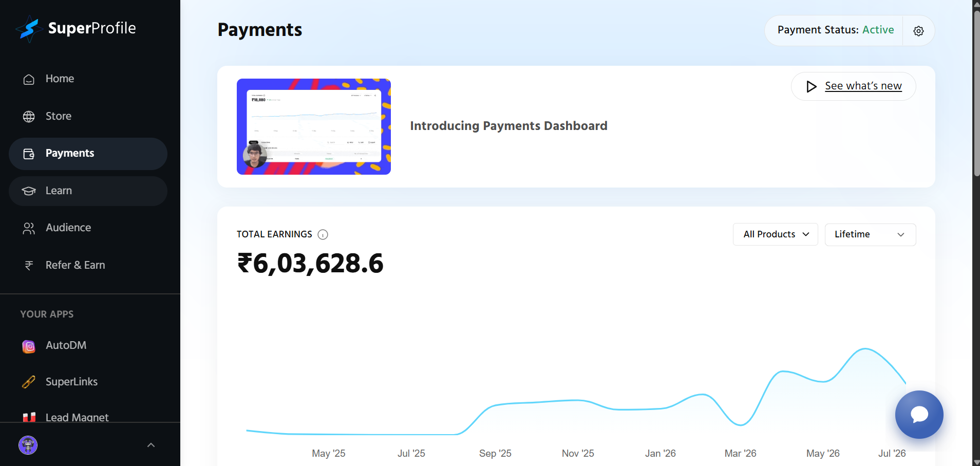Click the Total Earnings info icon
Screen dimensions: 980x466
323,235
